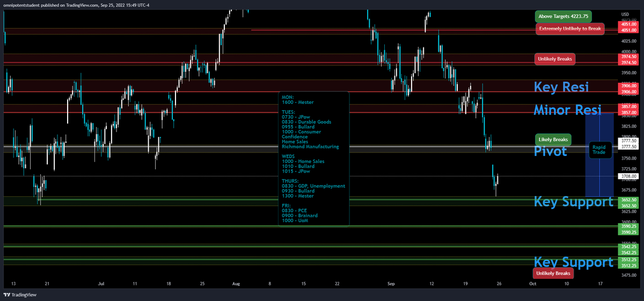Click the 'Oct' date on the time axis
The image size is (644, 301).
click(533, 283)
